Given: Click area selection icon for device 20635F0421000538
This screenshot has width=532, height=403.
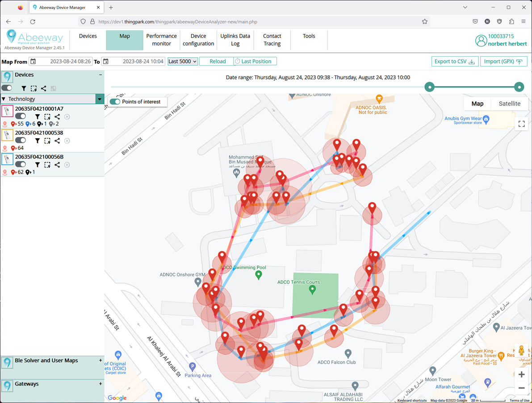Looking at the screenshot, I should pyautogui.click(x=47, y=141).
